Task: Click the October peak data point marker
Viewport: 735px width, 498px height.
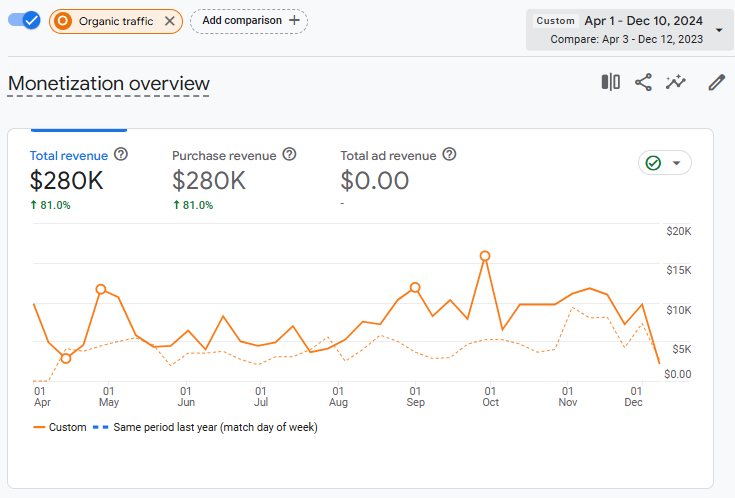Action: pos(485,256)
